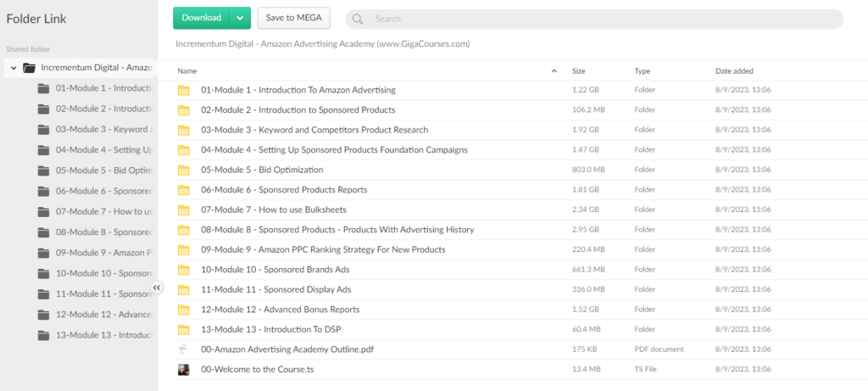Screen dimensions: 868x391
Task: Collapse the sidebar with the double-arrow handle
Action: point(157,288)
